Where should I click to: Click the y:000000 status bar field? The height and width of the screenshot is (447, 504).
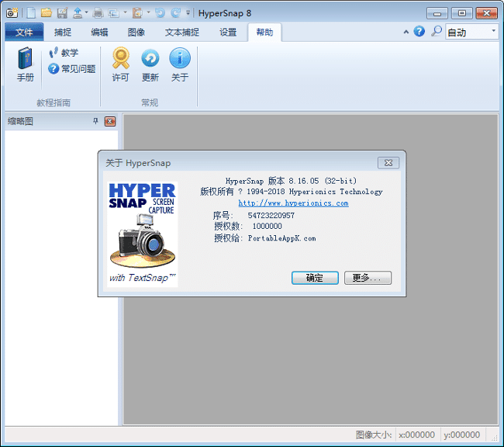461,435
